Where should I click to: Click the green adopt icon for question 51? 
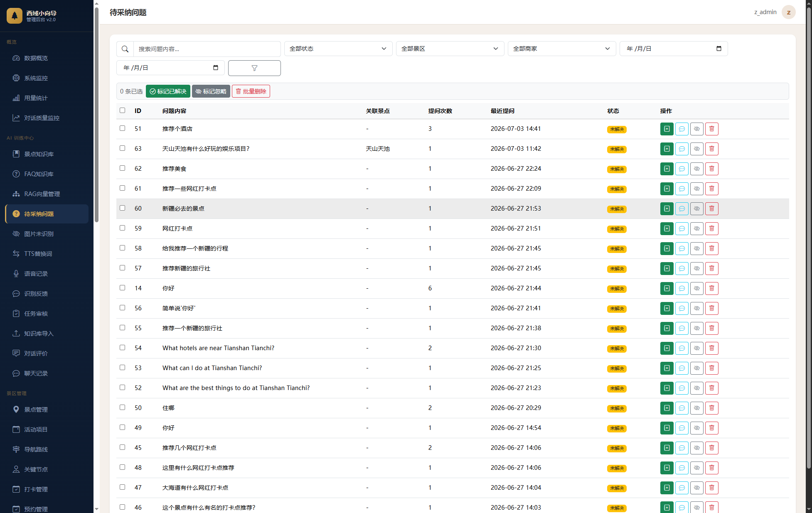point(667,129)
